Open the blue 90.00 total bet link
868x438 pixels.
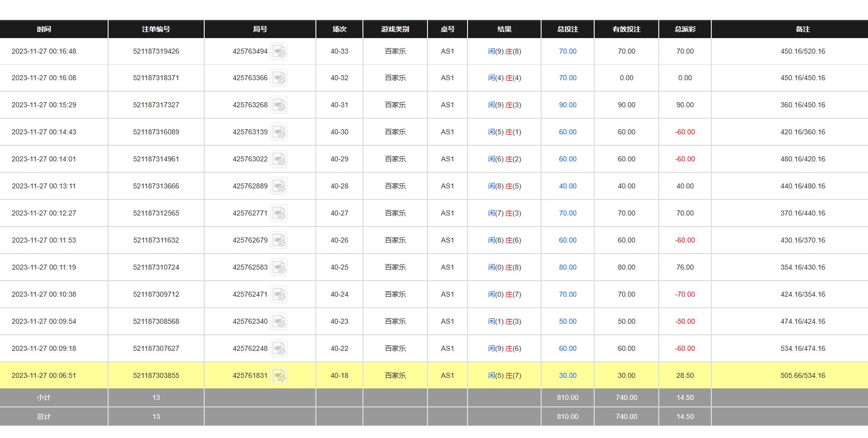[x=568, y=105]
